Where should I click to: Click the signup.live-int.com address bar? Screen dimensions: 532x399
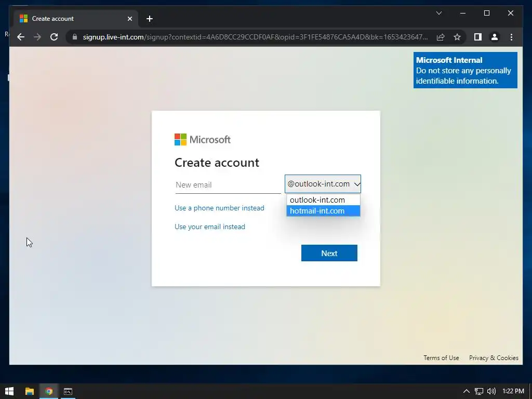[255, 37]
